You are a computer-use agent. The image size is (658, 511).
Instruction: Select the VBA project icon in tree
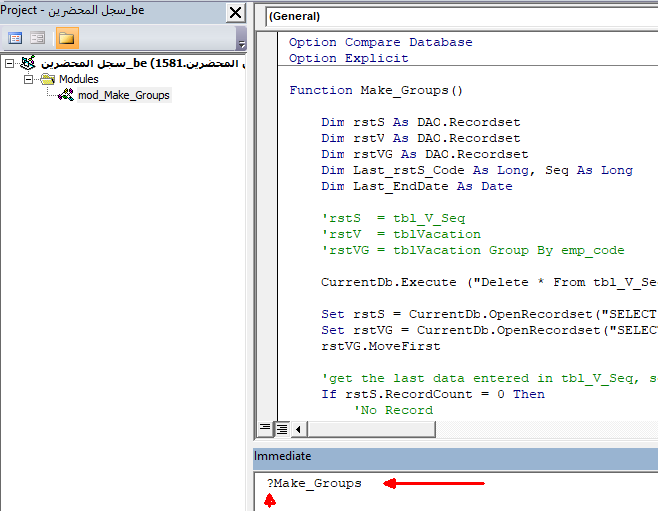point(27,63)
